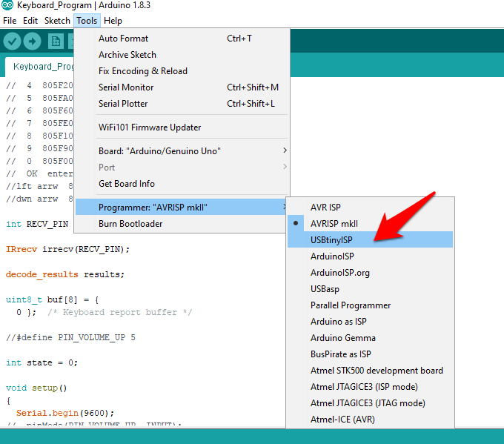Expand Programmer AVRISP mkII submenu

(x=181, y=208)
